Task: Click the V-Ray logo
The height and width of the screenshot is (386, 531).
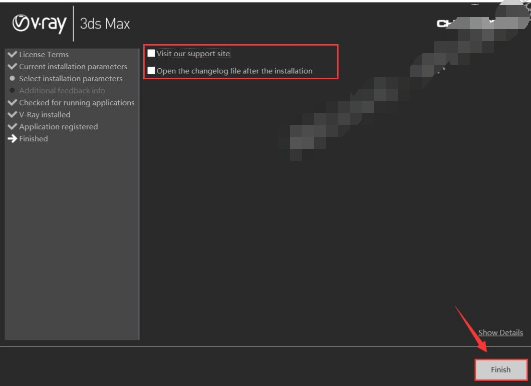Action: point(39,24)
